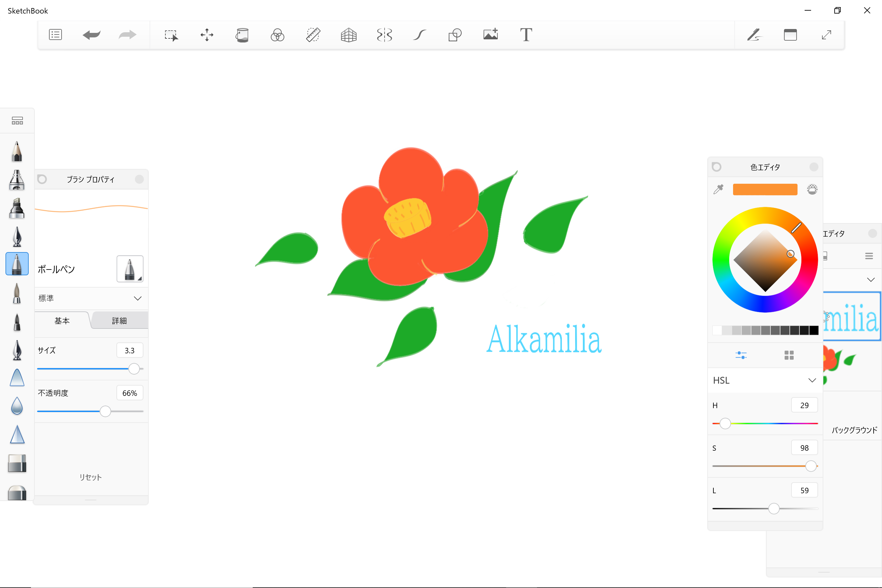Toggle the Symmetry tool
The width and height of the screenshot is (882, 588).
[x=384, y=35]
